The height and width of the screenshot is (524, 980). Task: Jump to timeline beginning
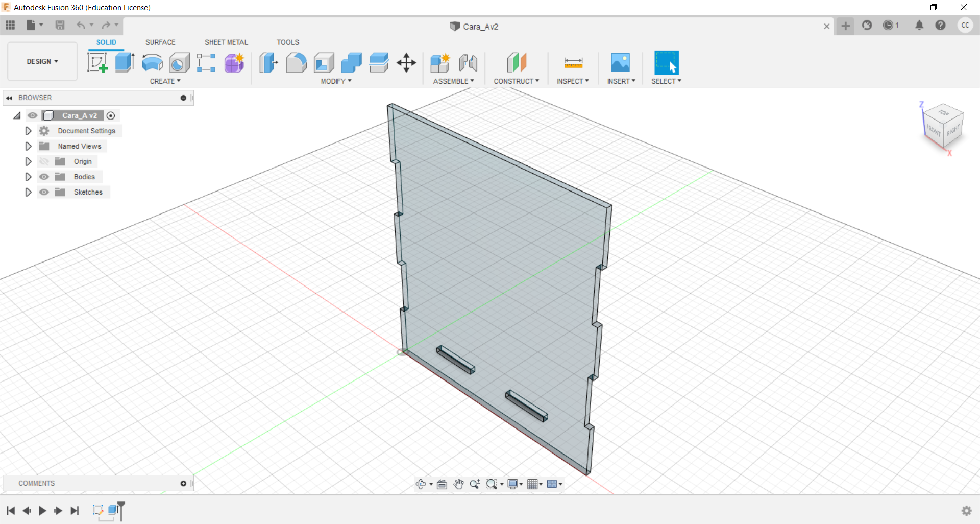tap(11, 510)
